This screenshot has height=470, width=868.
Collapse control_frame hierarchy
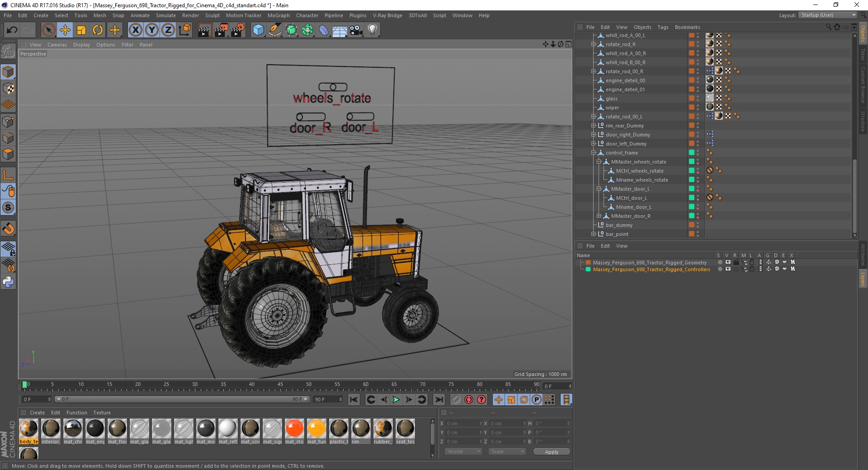[593, 153]
